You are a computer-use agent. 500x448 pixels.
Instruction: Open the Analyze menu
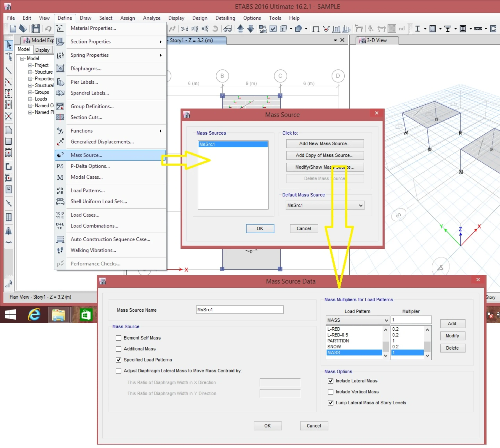coord(152,18)
